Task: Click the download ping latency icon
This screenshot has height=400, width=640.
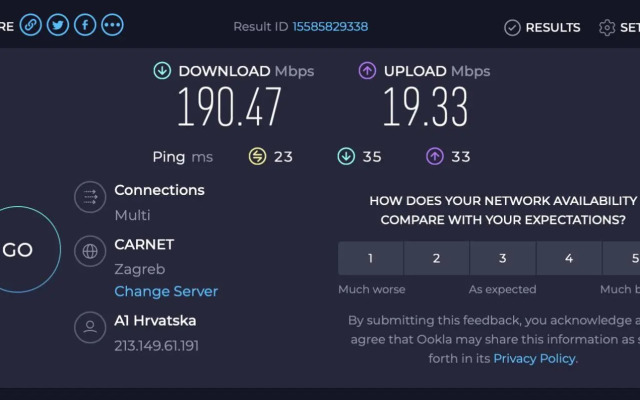Action: coord(346,156)
